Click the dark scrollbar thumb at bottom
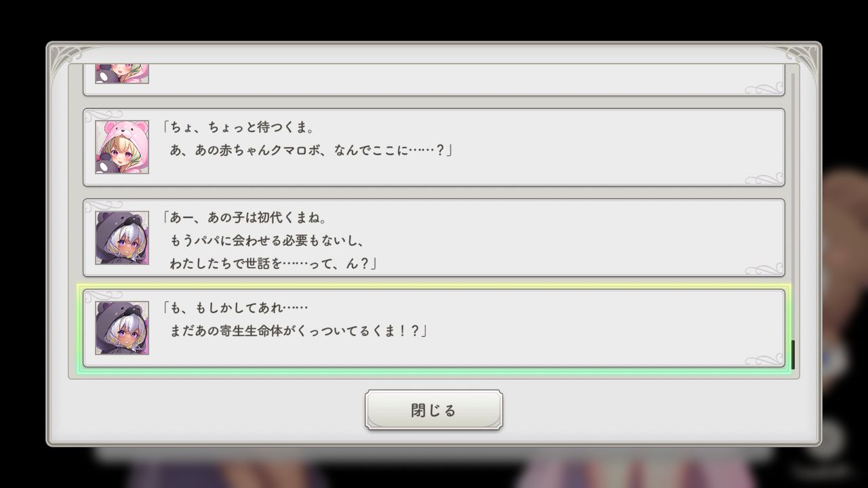The image size is (868, 488). [793, 354]
